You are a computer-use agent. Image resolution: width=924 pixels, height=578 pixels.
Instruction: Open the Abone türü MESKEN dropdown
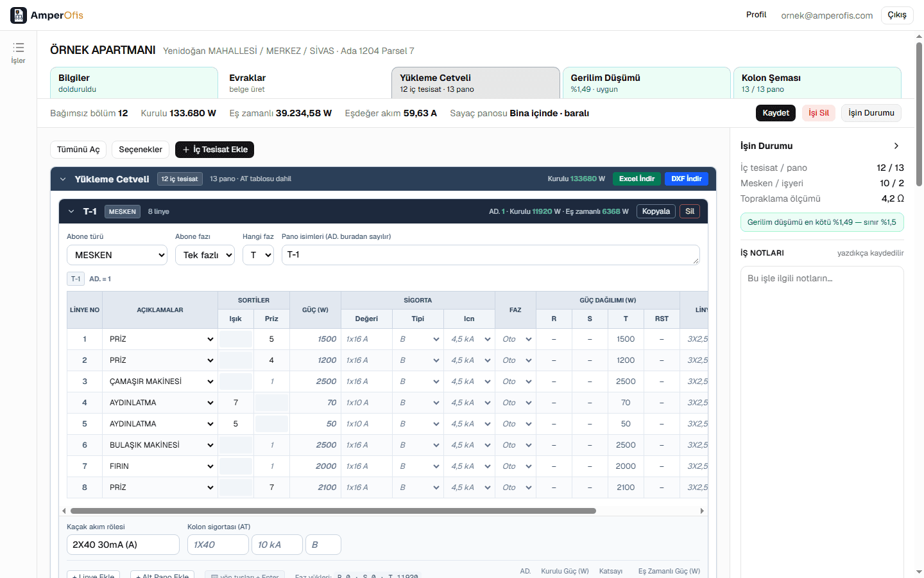[x=117, y=255]
